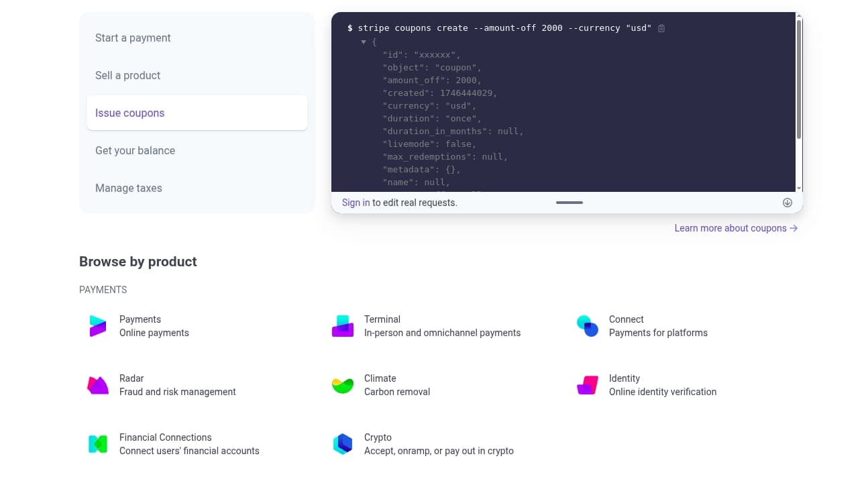Click the Terminal product icon
This screenshot has width=868, height=479.
pos(343,326)
